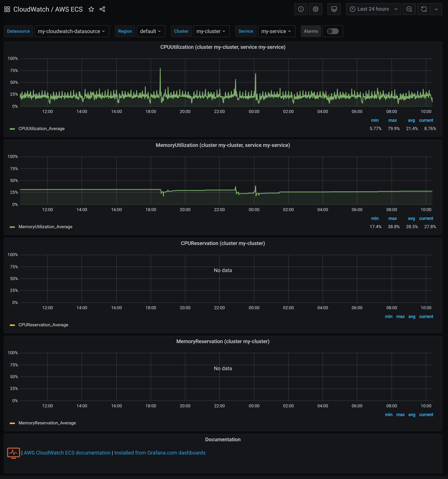This screenshot has width=448, height=479.
Task: Open the dashboard search grid icon
Action: 7,9
